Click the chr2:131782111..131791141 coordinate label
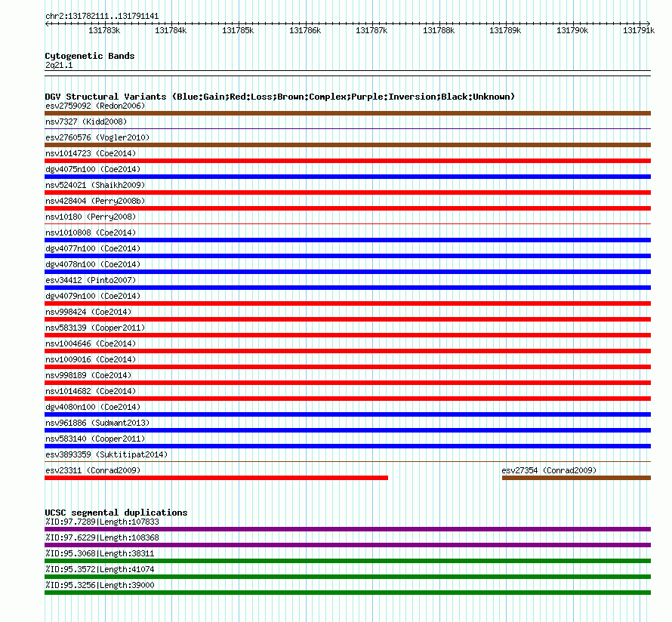The height and width of the screenshot is (622, 672). 102,17
